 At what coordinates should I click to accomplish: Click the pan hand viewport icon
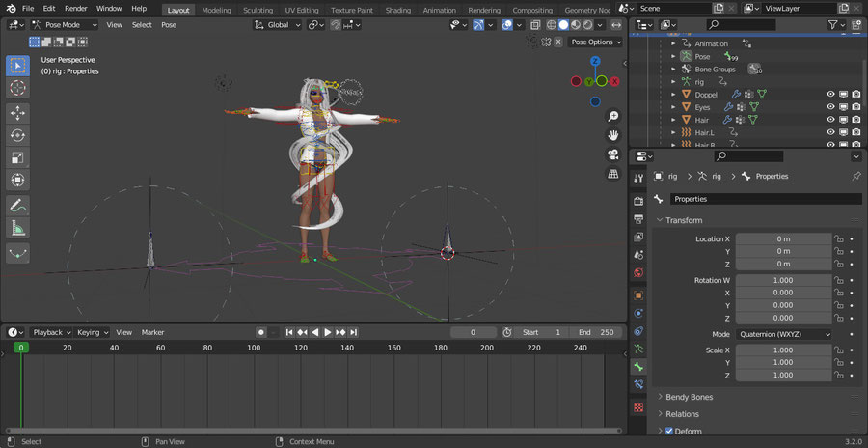[612, 135]
